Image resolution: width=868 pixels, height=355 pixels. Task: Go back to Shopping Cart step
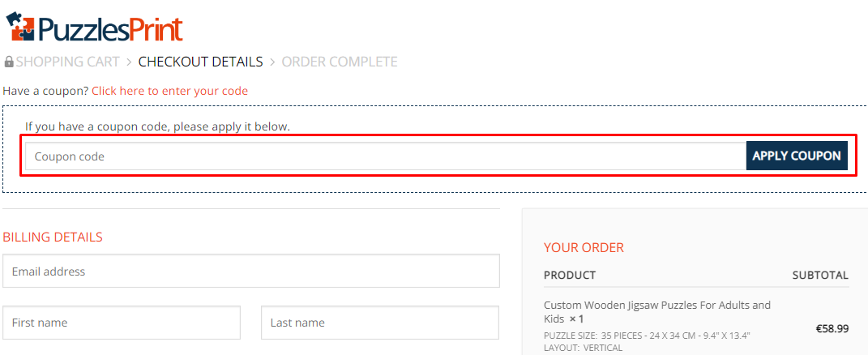point(67,62)
